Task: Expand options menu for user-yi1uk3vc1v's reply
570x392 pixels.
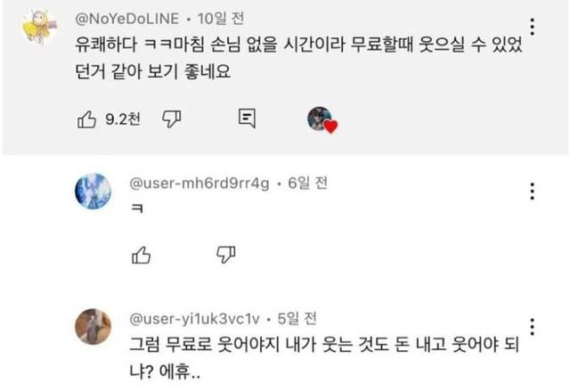Action: [532, 326]
